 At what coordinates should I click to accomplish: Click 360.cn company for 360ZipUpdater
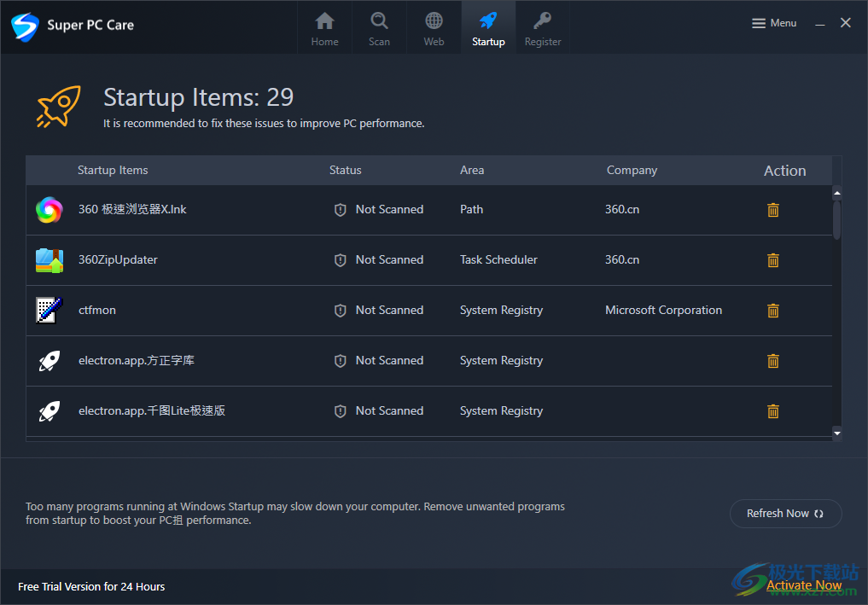[x=621, y=259]
